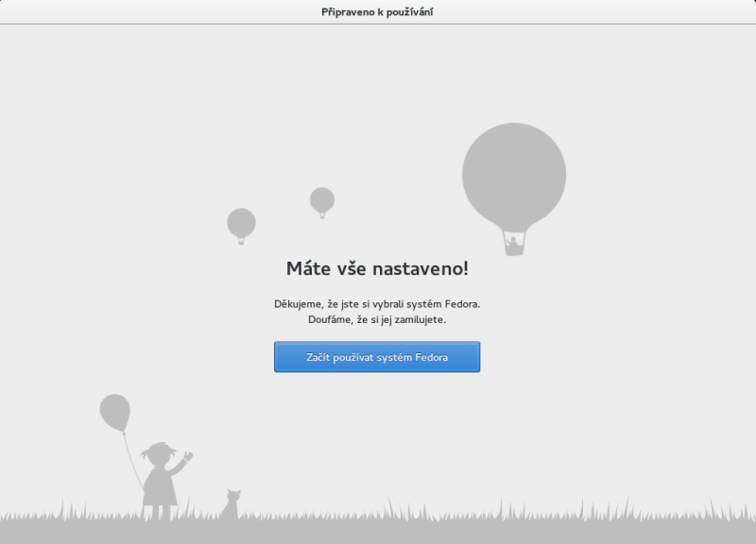This screenshot has width=756, height=544.
Task: Click the girl's legs in the grass
Action: pyautogui.click(x=159, y=511)
